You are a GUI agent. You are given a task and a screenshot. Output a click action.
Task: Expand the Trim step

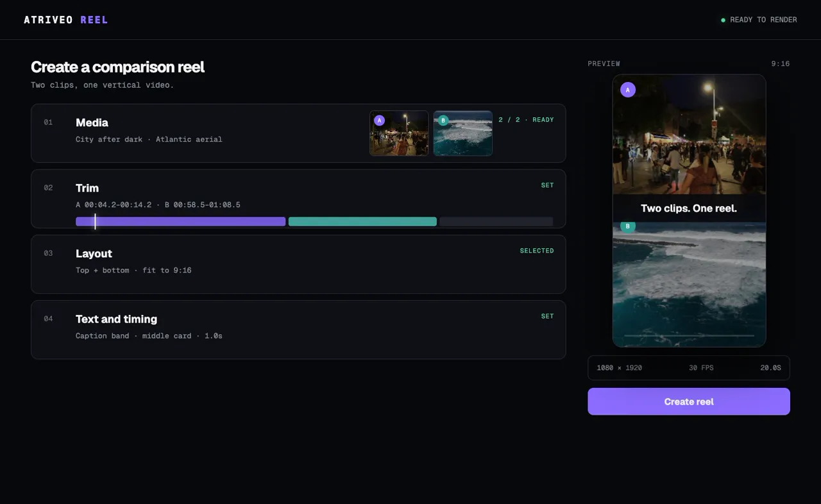coord(298,199)
